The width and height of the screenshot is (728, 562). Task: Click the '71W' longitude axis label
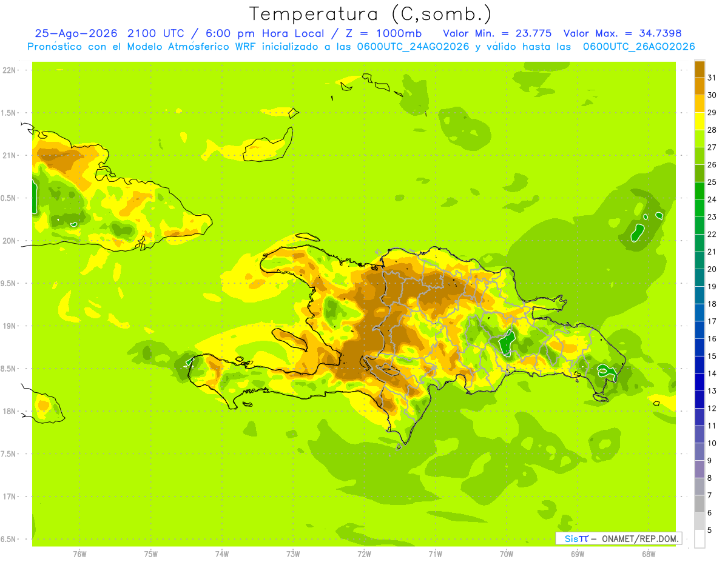435,554
